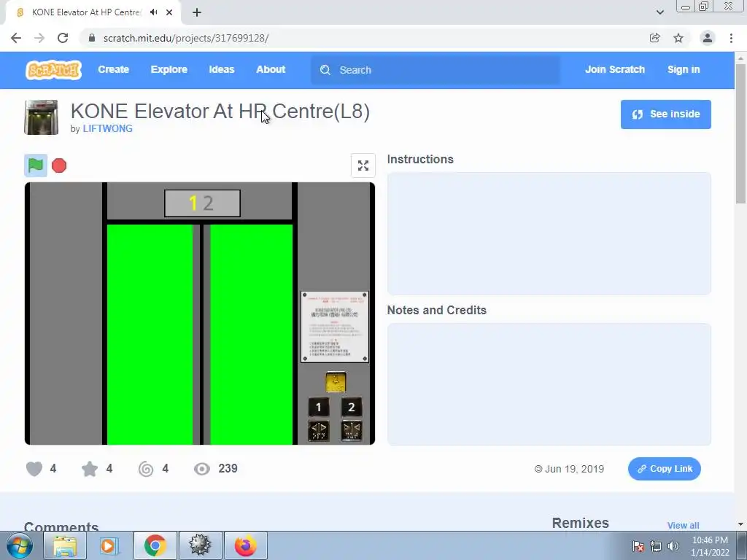Click Chrome icon in taskbar
Viewport: 747px width, 560px height.
[x=155, y=545]
